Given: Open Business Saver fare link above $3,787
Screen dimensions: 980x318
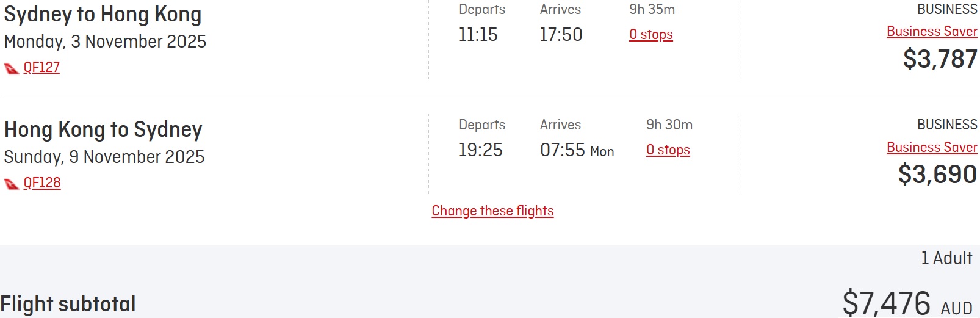Looking at the screenshot, I should (x=932, y=32).
